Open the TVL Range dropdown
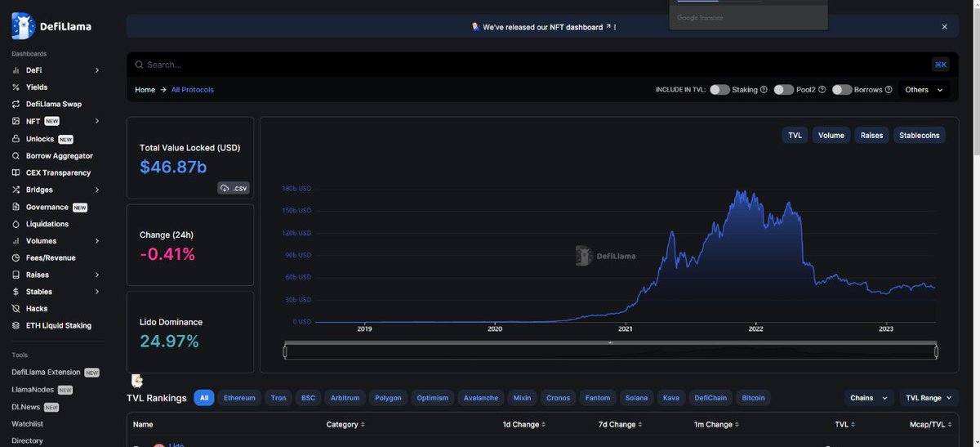Image resolution: width=980 pixels, height=447 pixels. (929, 398)
